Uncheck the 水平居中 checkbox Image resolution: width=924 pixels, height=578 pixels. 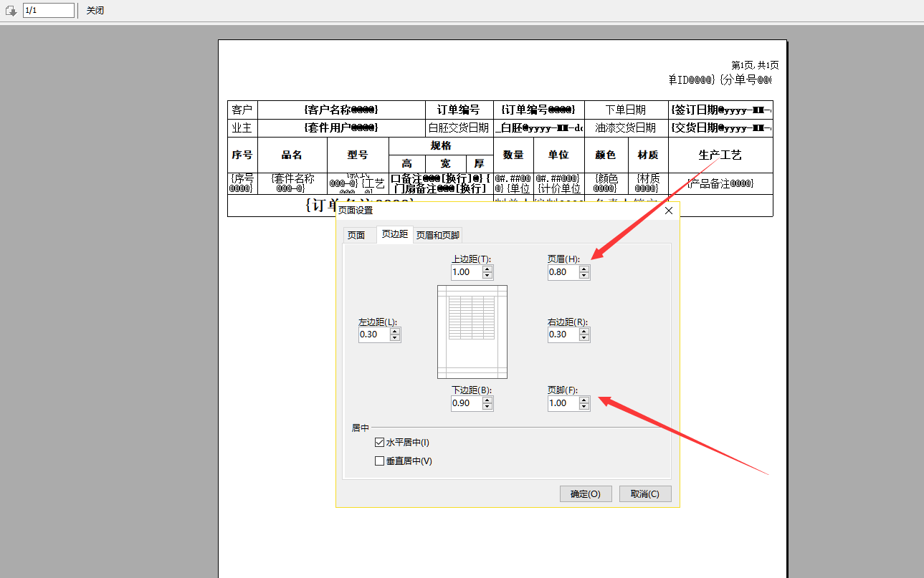pos(380,443)
